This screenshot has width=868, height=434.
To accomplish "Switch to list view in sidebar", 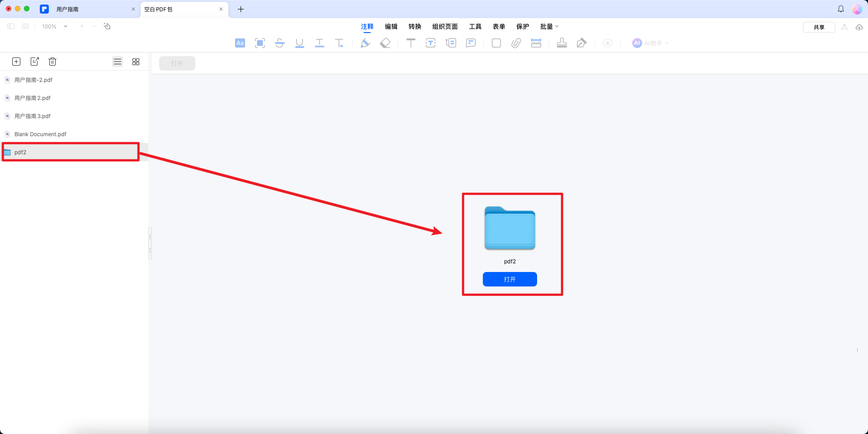I will [118, 62].
